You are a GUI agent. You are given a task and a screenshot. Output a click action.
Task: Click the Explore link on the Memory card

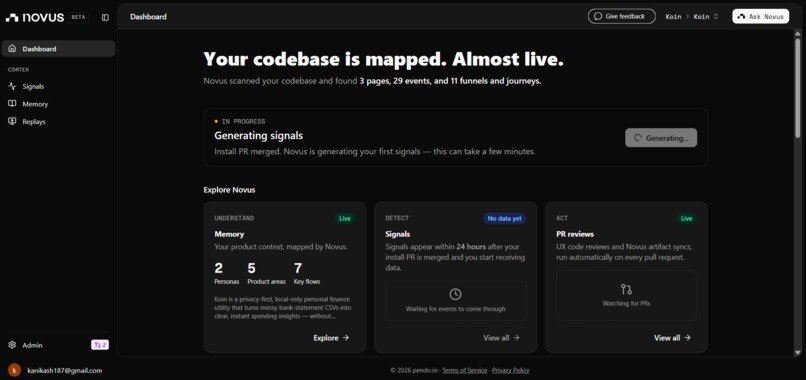pyautogui.click(x=332, y=338)
